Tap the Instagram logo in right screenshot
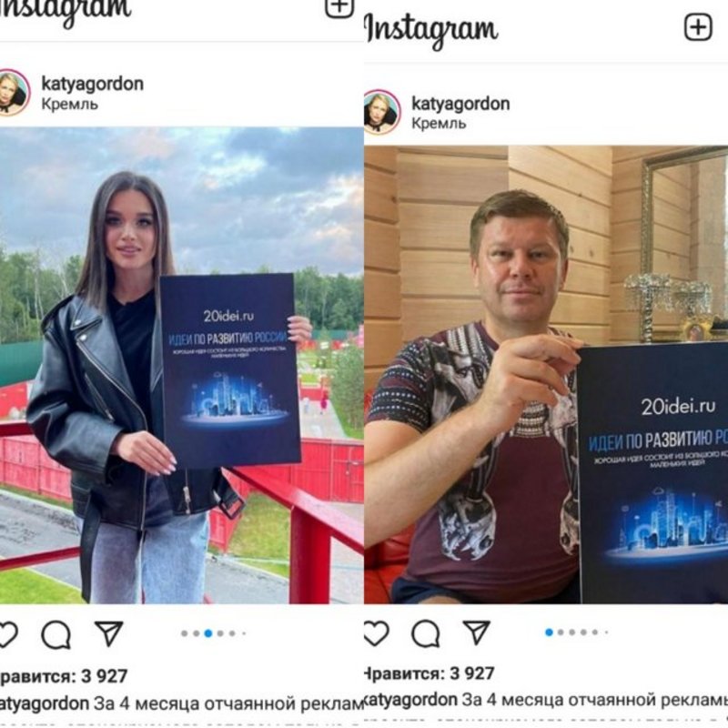 (431, 30)
